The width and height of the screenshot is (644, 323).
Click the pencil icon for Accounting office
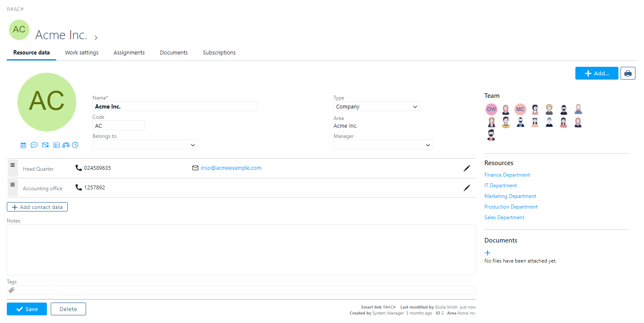pyautogui.click(x=467, y=188)
